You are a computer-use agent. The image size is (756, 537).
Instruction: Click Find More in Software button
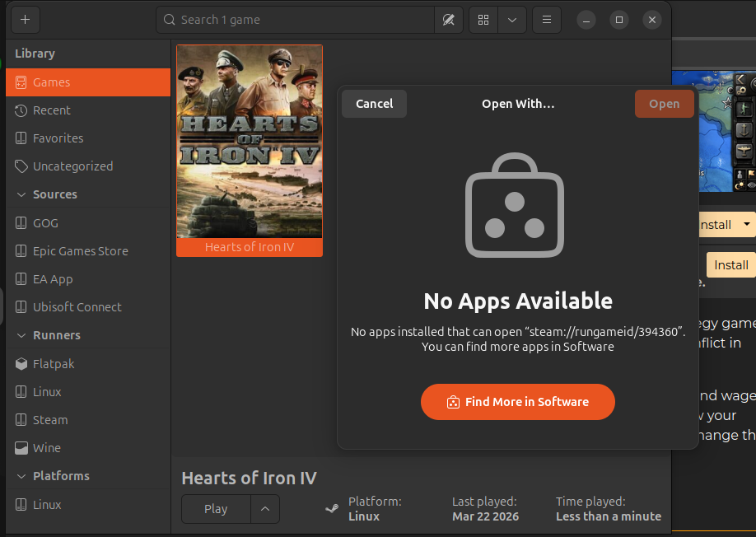pos(518,402)
